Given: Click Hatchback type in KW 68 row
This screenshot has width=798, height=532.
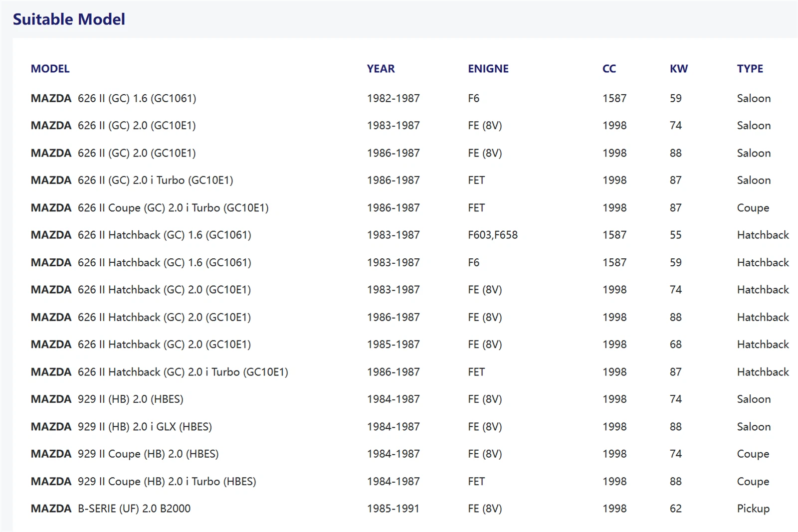Looking at the screenshot, I should 763,345.
